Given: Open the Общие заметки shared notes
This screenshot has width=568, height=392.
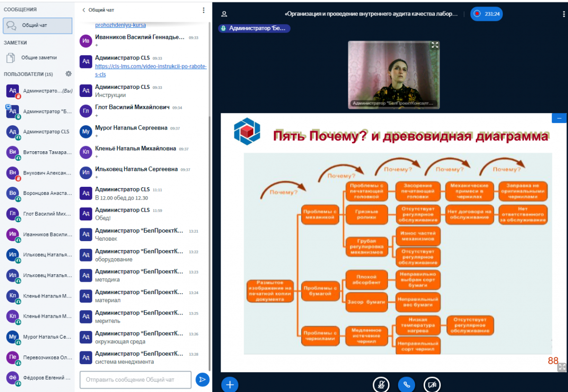Looking at the screenshot, I should 38,58.
